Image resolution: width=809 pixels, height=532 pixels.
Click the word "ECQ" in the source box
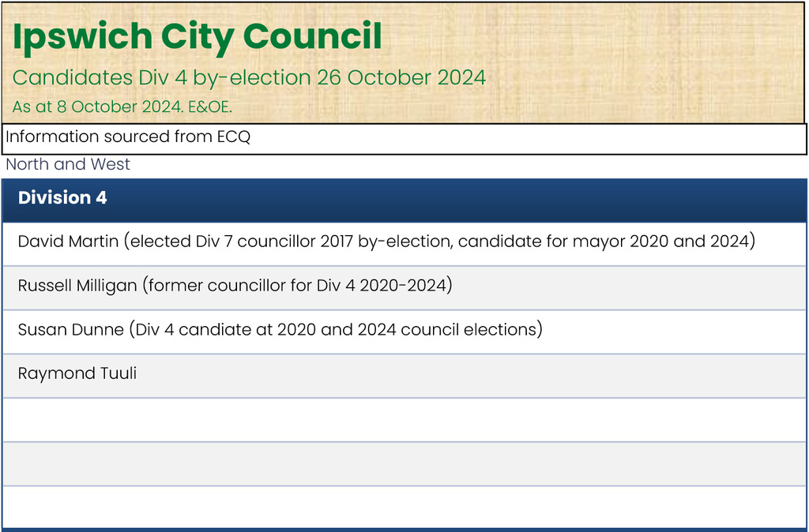coord(233,137)
